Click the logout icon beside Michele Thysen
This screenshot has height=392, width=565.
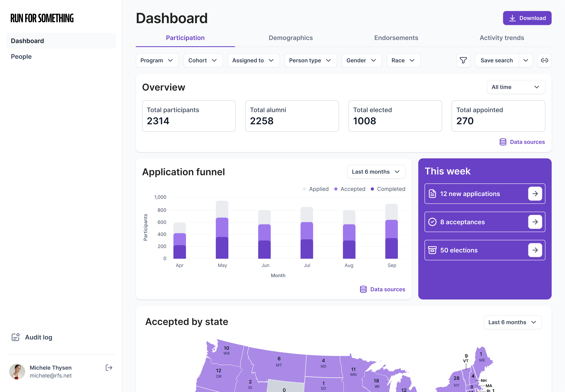109,368
